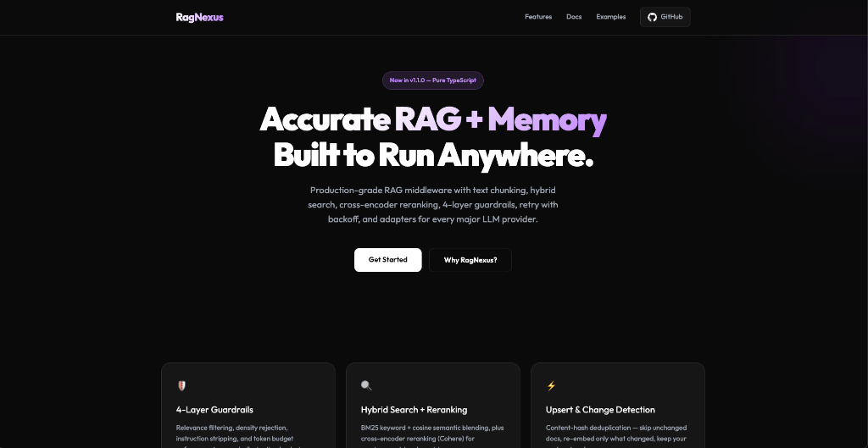This screenshot has height=448, width=868.
Task: Click the Production-grade RAG middleware description
Action: (433, 205)
